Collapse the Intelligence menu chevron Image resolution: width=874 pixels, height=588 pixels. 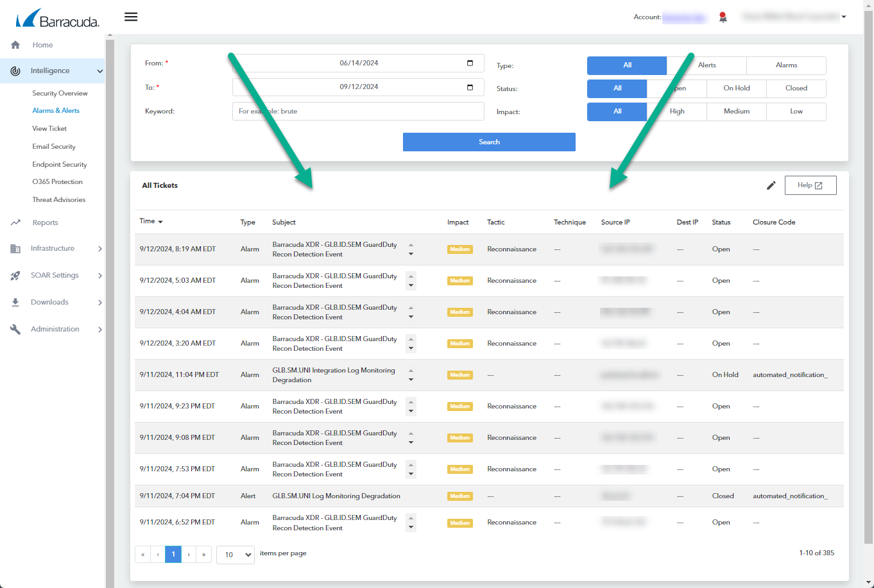coord(99,71)
